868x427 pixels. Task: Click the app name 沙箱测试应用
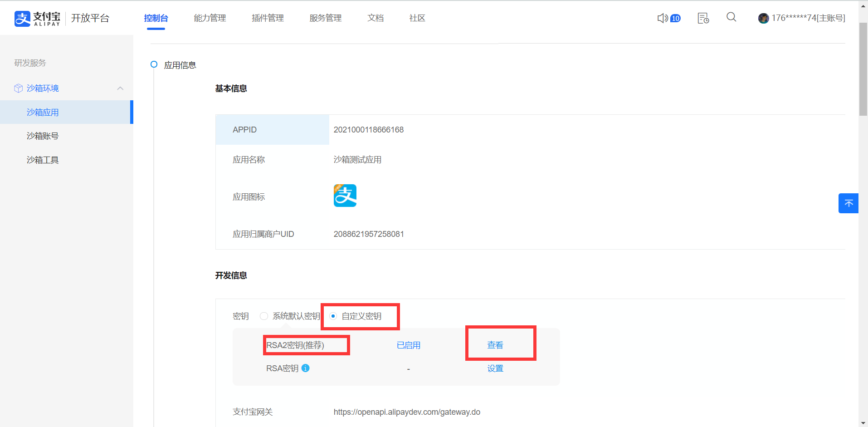357,160
